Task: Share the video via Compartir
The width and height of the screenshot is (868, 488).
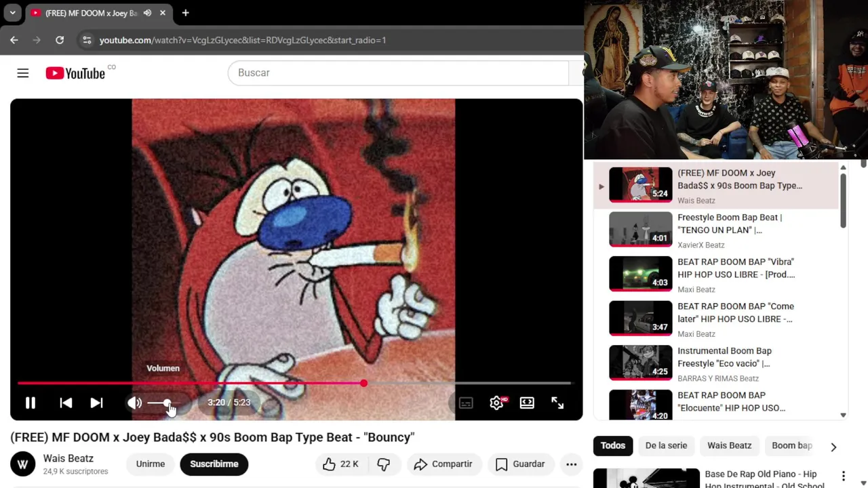Action: [443, 464]
